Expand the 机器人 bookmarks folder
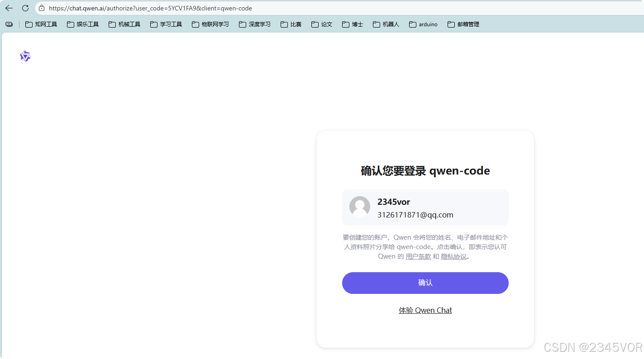The height and width of the screenshot is (359, 644). (376, 24)
